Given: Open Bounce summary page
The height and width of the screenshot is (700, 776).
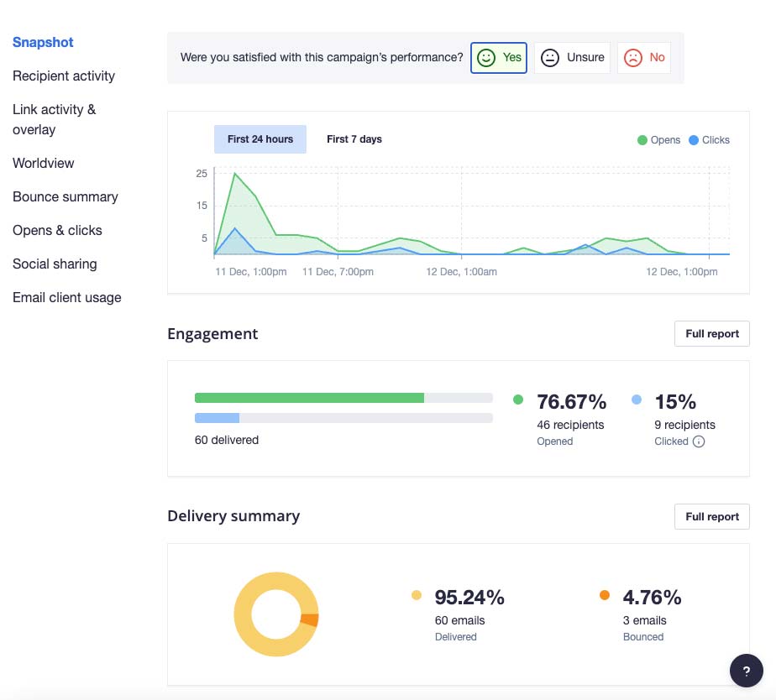Looking at the screenshot, I should click(x=66, y=196).
